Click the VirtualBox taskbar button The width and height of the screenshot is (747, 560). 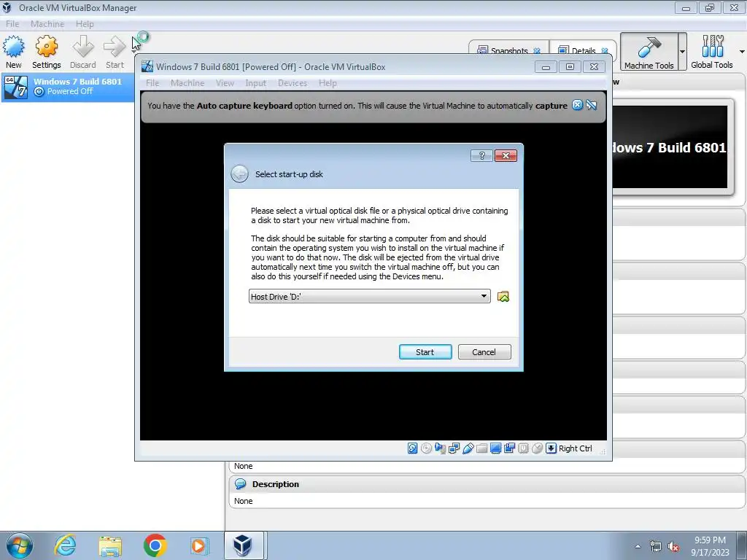244,545
